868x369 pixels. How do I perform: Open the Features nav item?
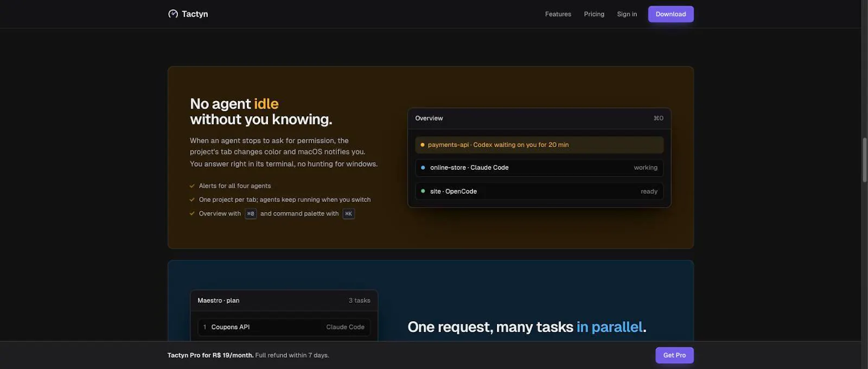(x=558, y=14)
